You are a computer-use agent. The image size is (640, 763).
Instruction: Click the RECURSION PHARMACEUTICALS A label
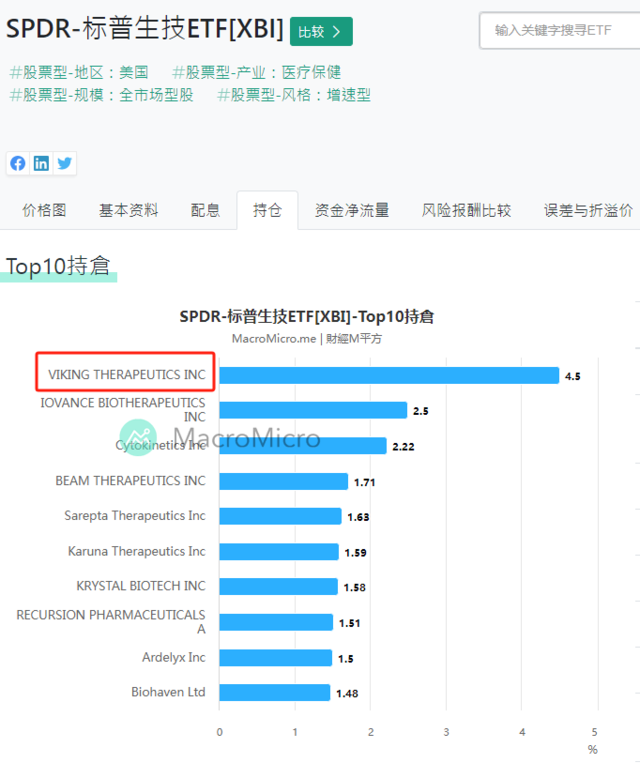[111, 622]
